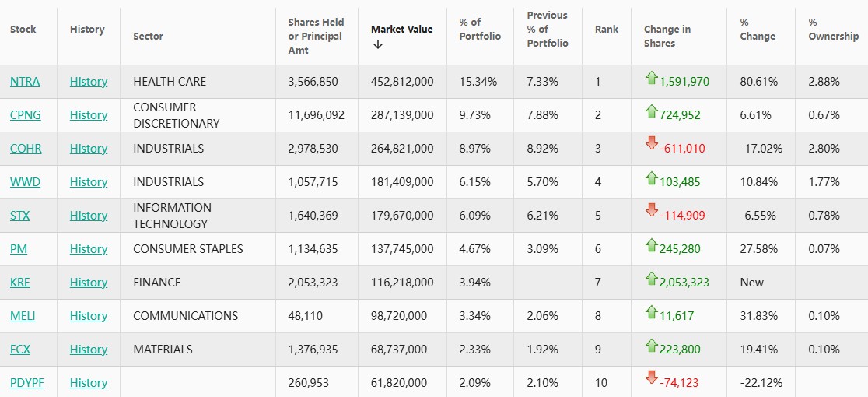
Task: Click the green up arrow in NTRA row
Action: point(652,78)
